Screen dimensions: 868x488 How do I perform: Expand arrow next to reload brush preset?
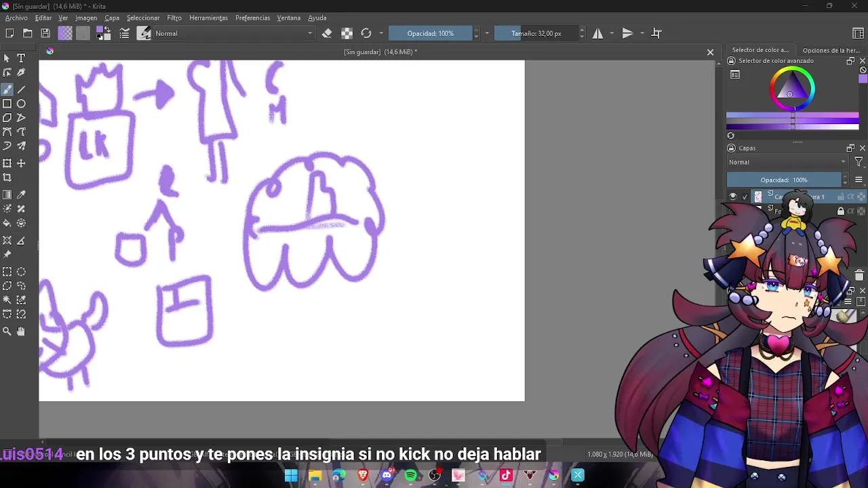click(x=381, y=33)
